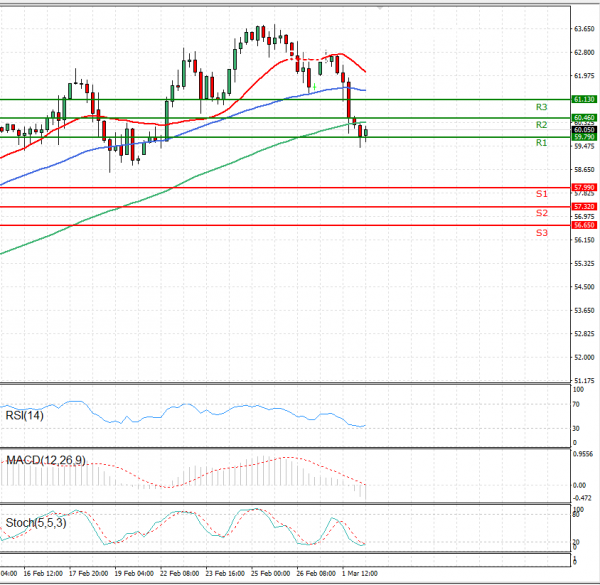Click the MACD axis value 0.00
The height and width of the screenshot is (585, 600).
tap(579, 485)
